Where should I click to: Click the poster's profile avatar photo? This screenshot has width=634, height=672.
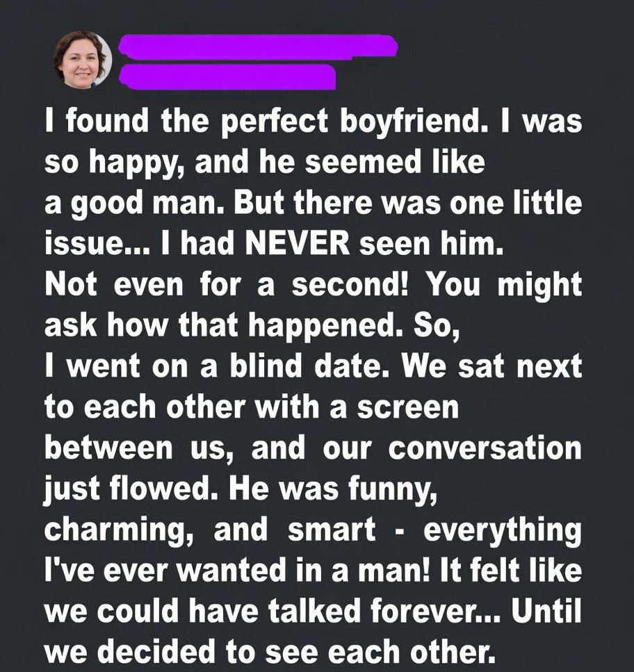coord(83,60)
